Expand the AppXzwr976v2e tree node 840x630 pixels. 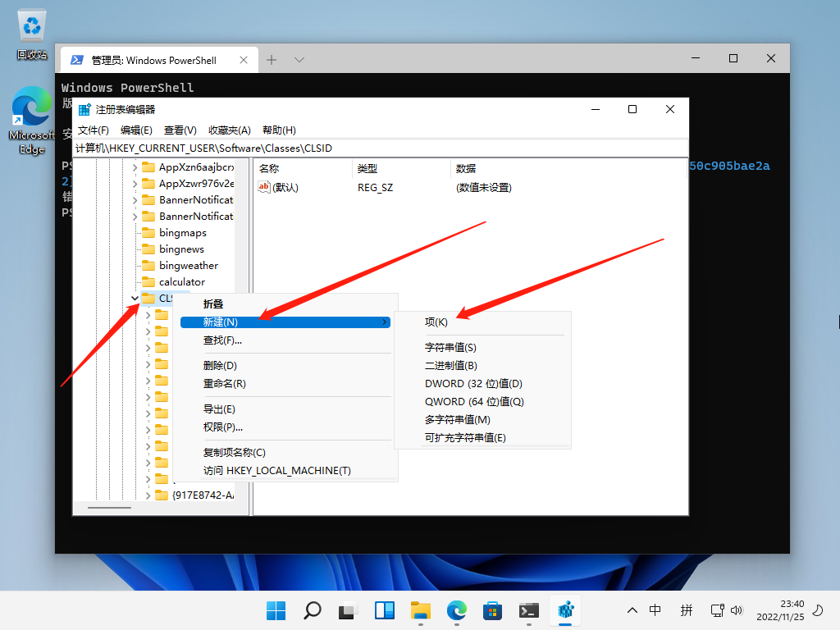pos(135,184)
